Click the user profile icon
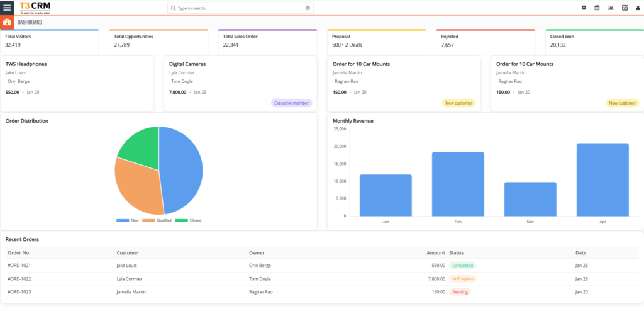 (638, 8)
